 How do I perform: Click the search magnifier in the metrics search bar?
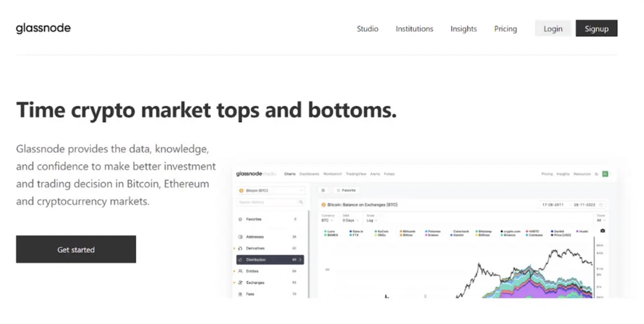[301, 202]
